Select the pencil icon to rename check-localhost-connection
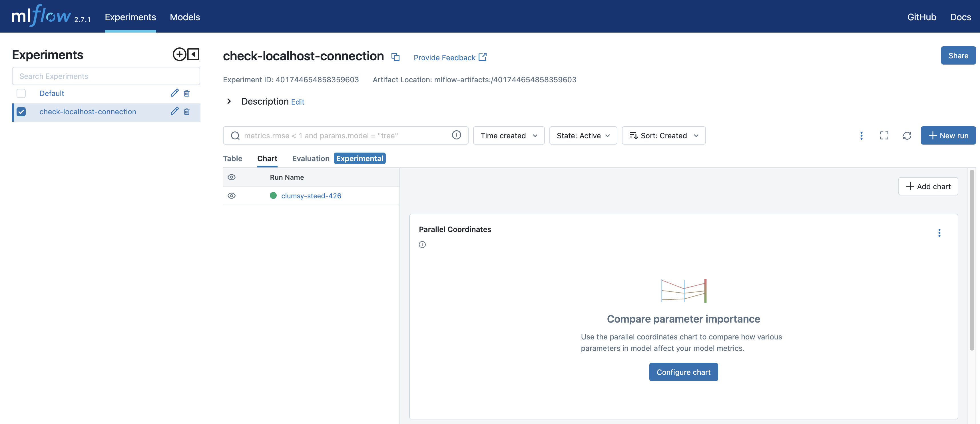980x424 pixels. point(175,111)
